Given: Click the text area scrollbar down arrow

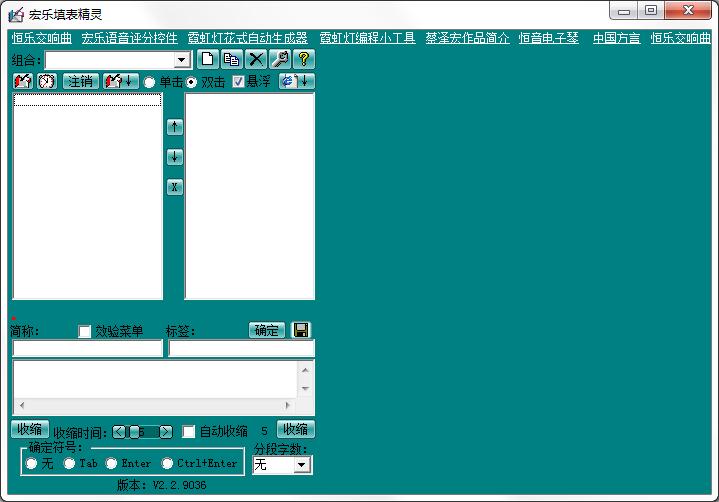Looking at the screenshot, I should tap(305, 389).
